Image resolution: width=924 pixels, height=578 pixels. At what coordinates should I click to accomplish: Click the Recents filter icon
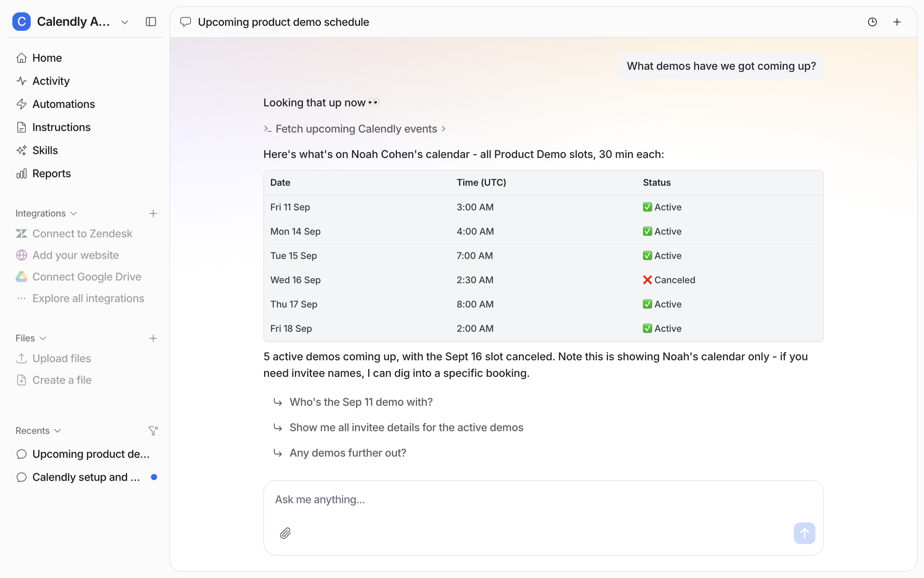coord(153,430)
